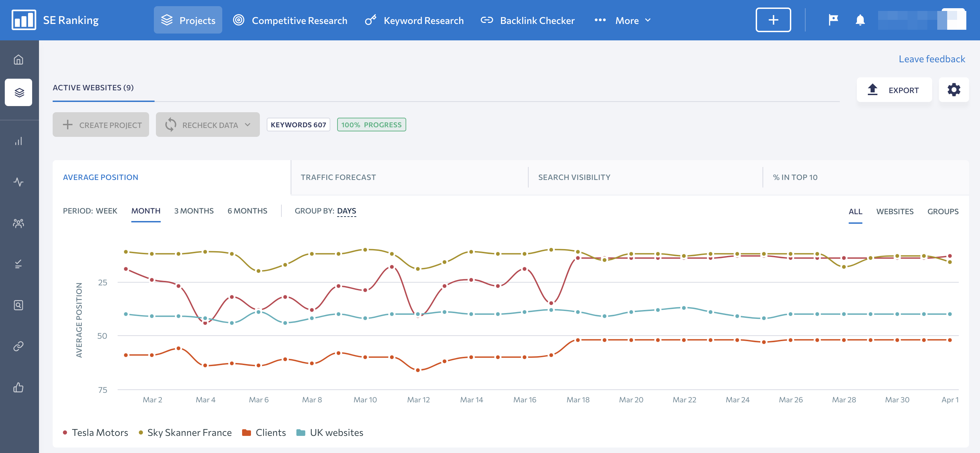Open the activity pulse sidebar icon
This screenshot has width=980, height=453.
coord(18,182)
